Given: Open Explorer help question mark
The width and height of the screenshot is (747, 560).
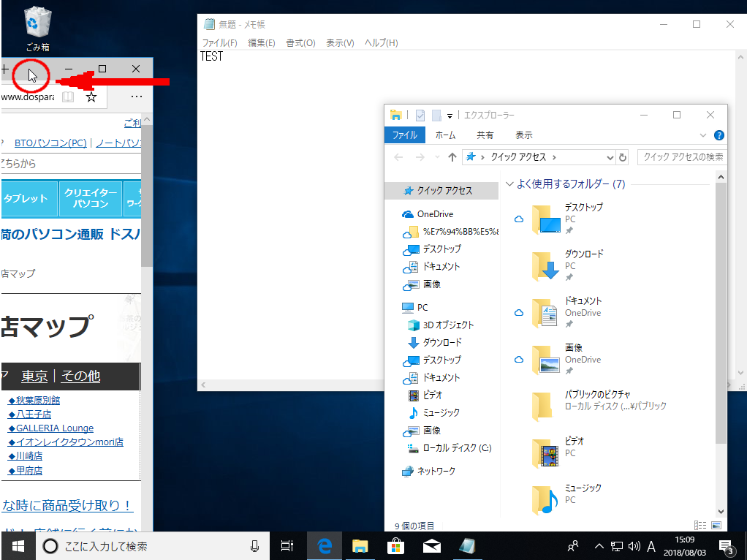Looking at the screenshot, I should tap(719, 135).
